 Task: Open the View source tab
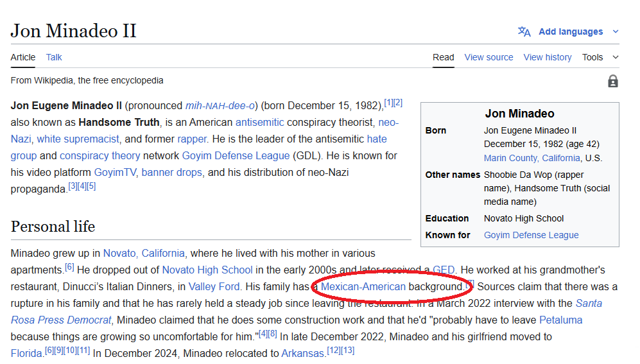pyautogui.click(x=489, y=57)
